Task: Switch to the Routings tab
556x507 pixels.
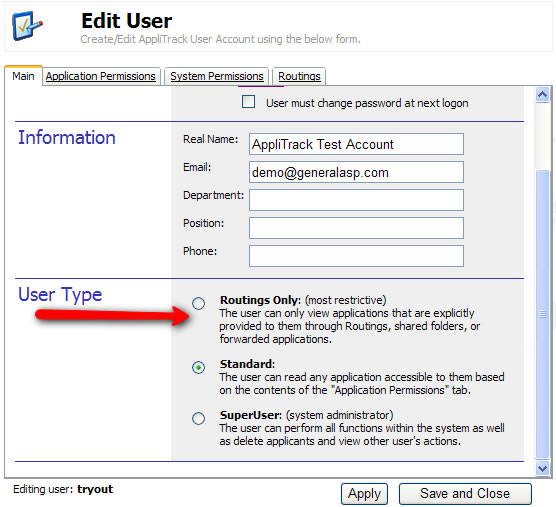Action: pos(299,76)
